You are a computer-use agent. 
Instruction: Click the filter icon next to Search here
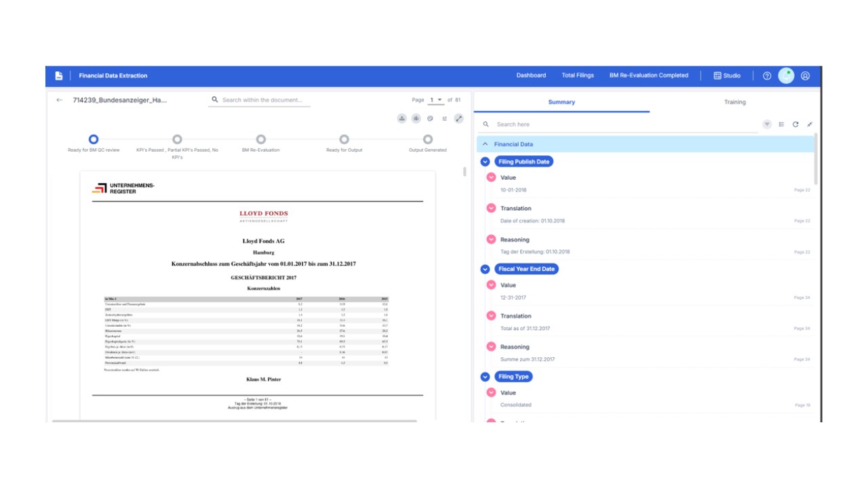click(767, 125)
